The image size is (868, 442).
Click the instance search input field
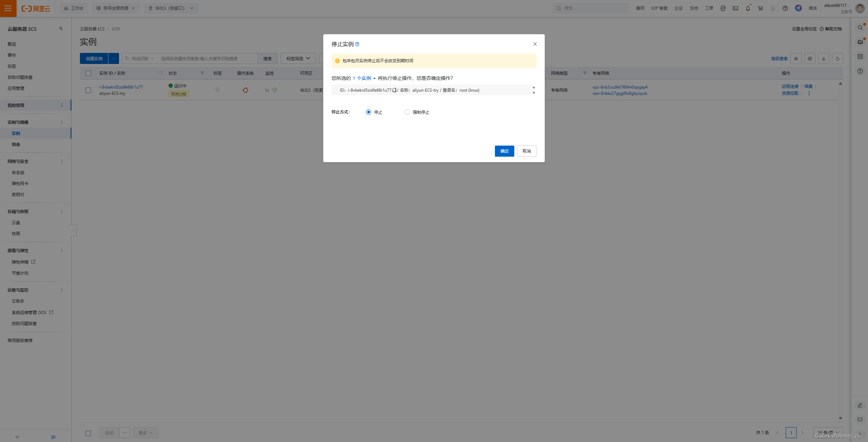[x=208, y=59]
